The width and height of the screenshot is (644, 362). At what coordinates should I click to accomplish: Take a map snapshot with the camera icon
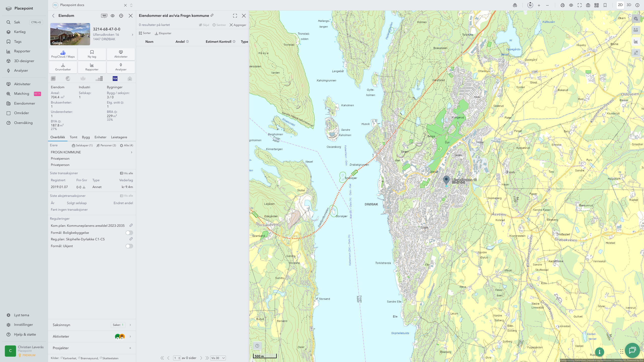(x=588, y=5)
